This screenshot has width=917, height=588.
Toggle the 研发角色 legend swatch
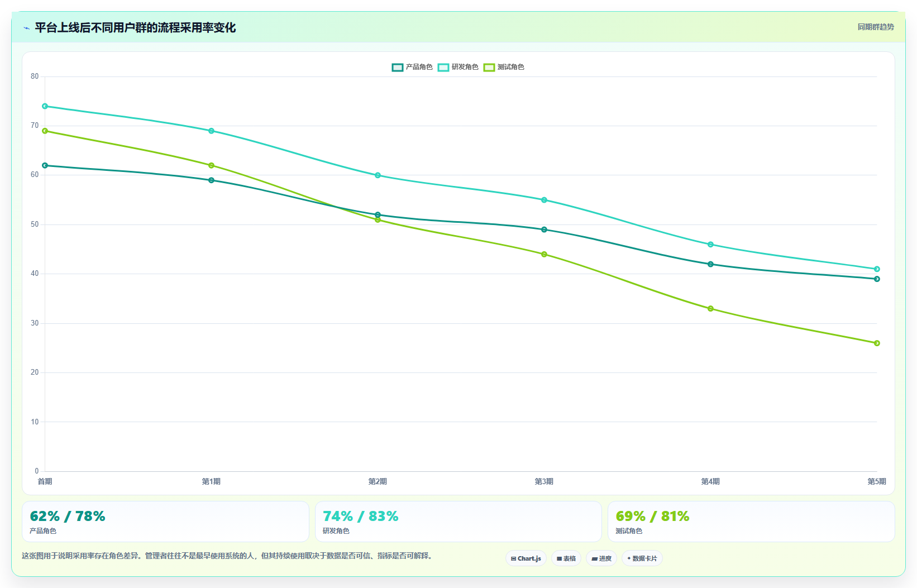click(443, 68)
